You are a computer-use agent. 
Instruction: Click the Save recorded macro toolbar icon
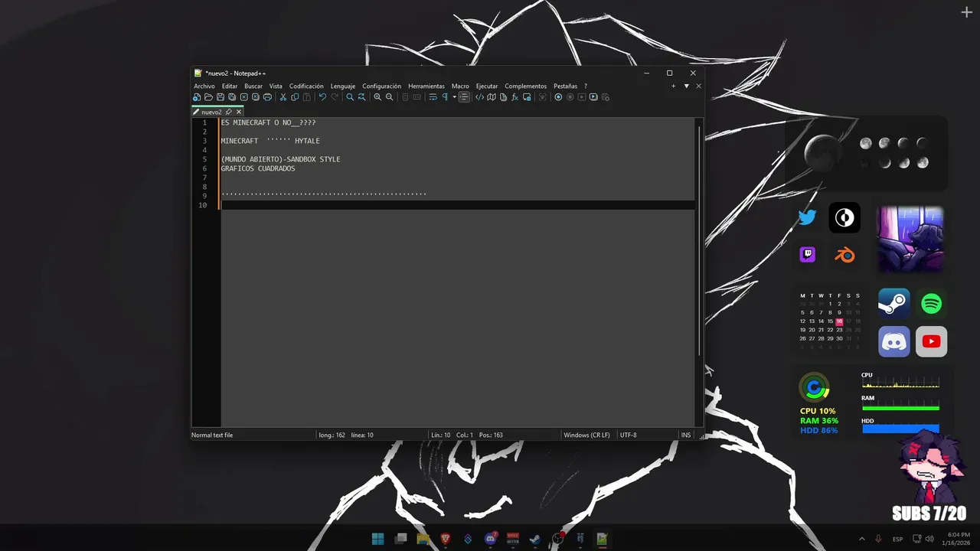[606, 97]
